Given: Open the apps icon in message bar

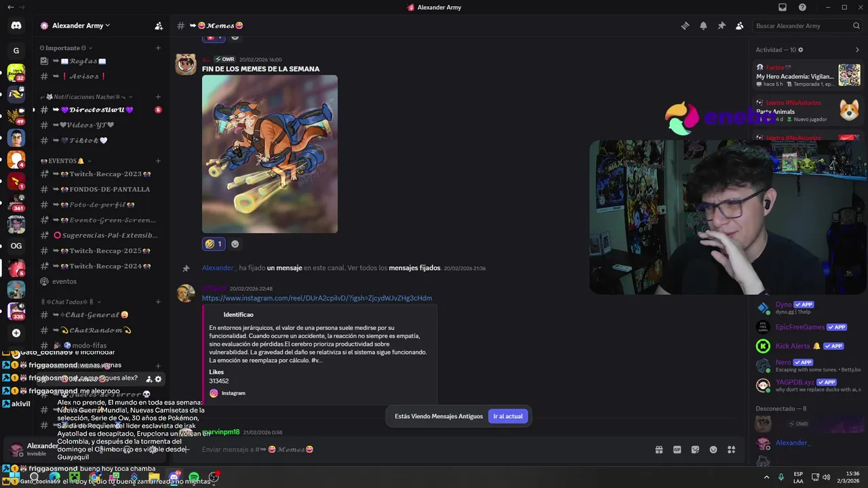Looking at the screenshot, I should [x=732, y=449].
